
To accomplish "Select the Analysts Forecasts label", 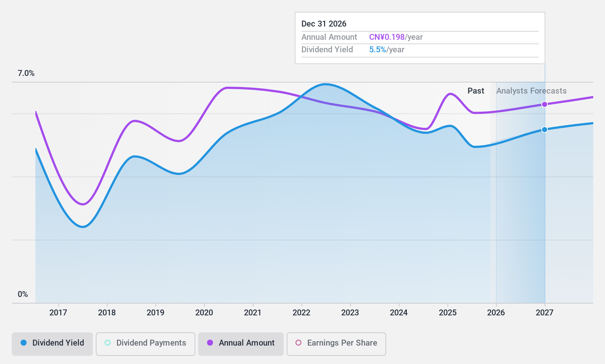I will click(532, 91).
